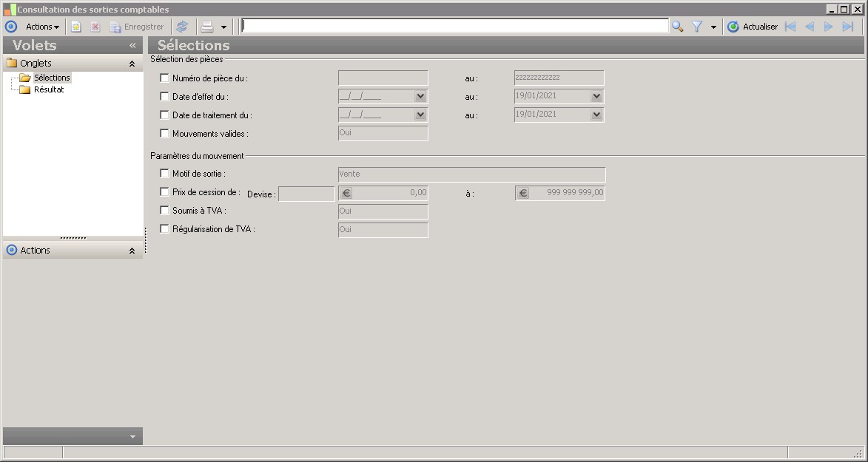Click the magnifying glass search icon
Viewport: 868px width, 462px height.
click(x=678, y=27)
